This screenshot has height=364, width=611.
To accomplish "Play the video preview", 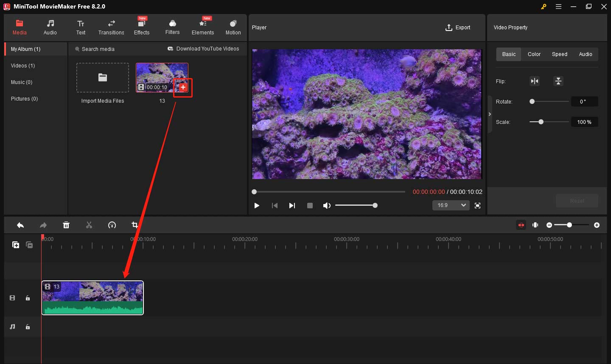I will point(257,205).
